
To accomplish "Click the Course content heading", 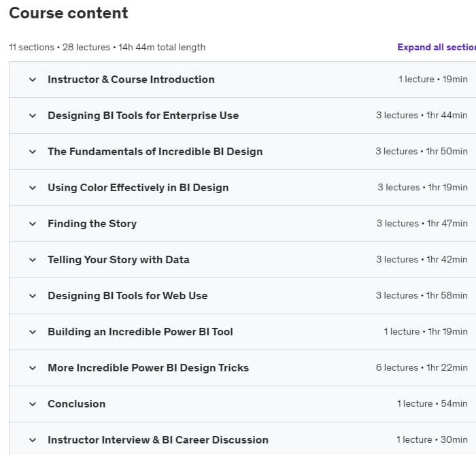I will [x=69, y=13].
